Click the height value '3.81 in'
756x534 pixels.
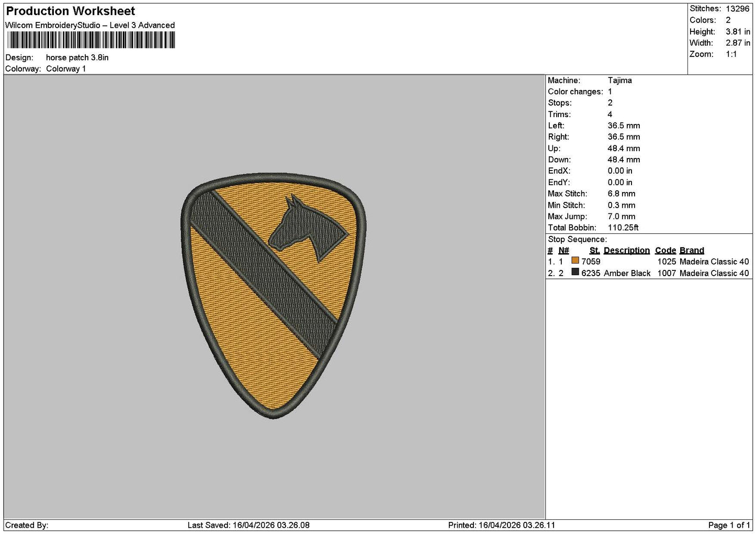coord(738,31)
